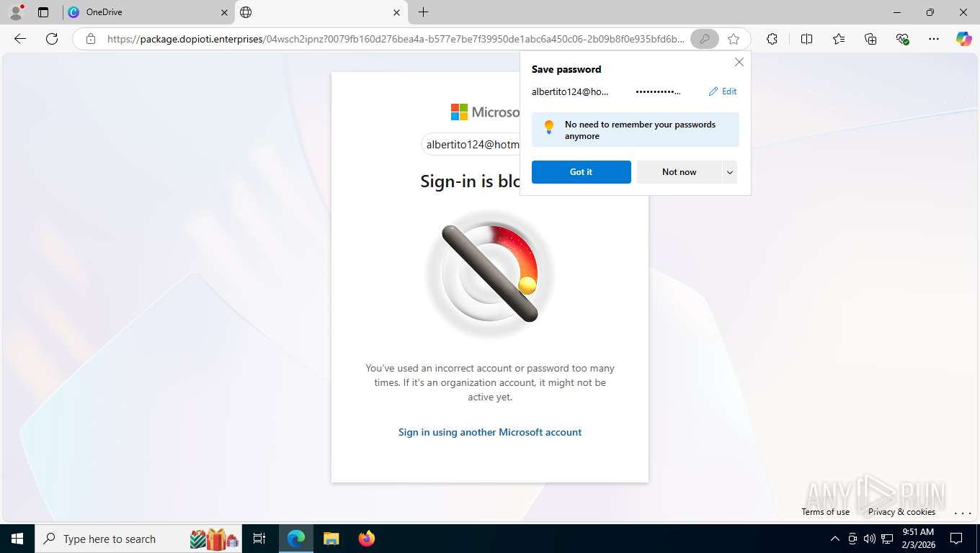
Task: Open Collections panel
Action: pos(870,39)
